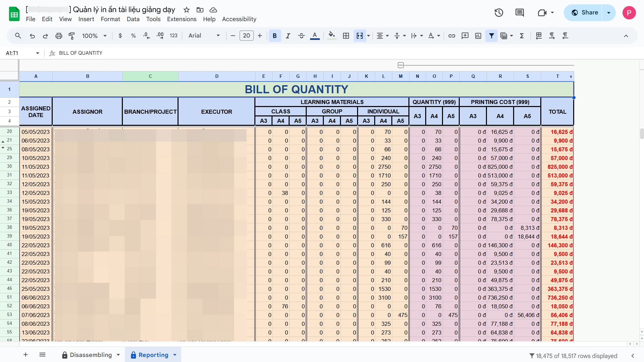Toggle the filter button off
The image size is (644, 362).
point(491,36)
